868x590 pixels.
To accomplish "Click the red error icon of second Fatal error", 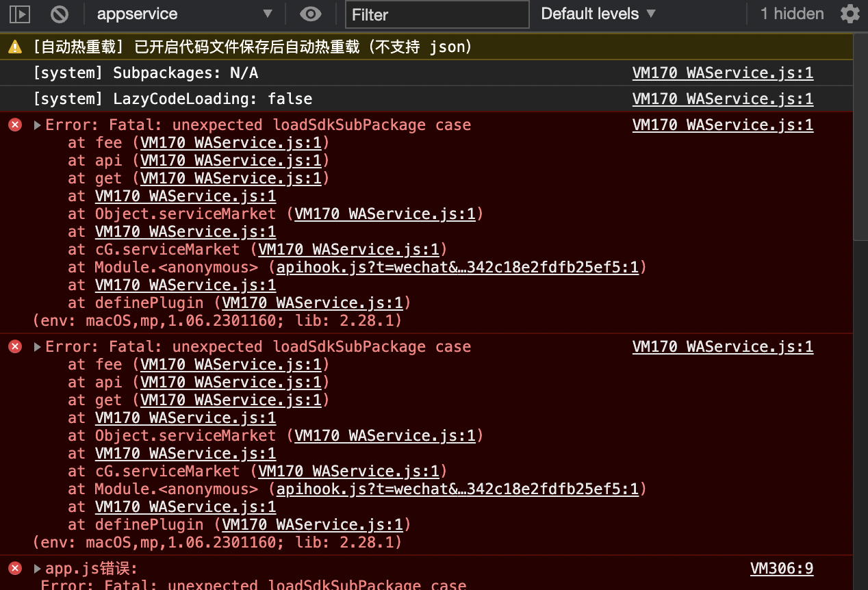I will click(14, 346).
